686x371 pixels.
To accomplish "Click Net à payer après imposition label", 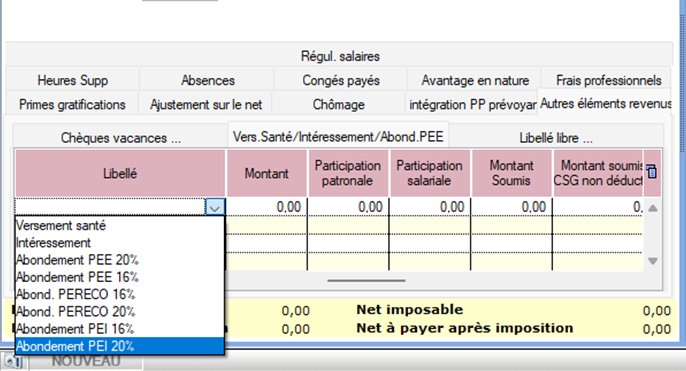I will click(x=465, y=328).
